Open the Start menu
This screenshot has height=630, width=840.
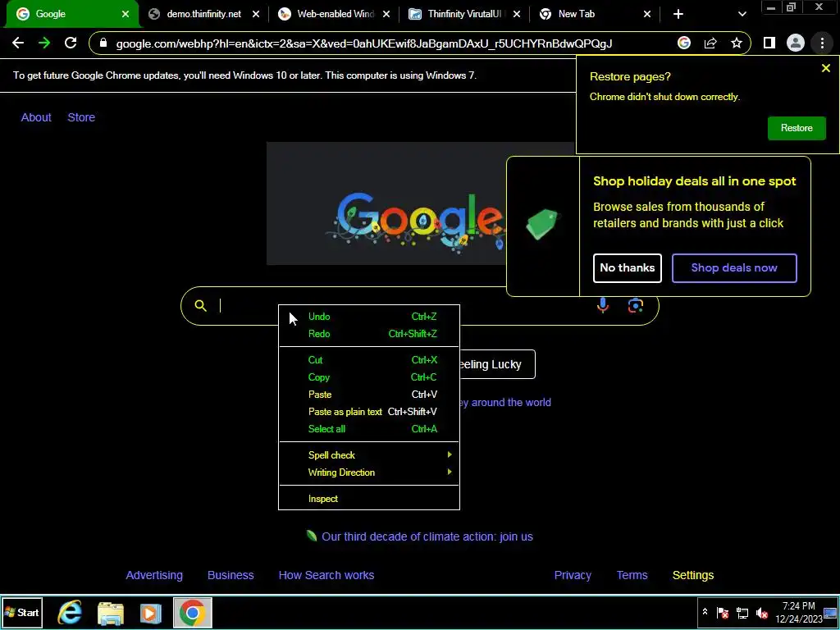[22, 612]
